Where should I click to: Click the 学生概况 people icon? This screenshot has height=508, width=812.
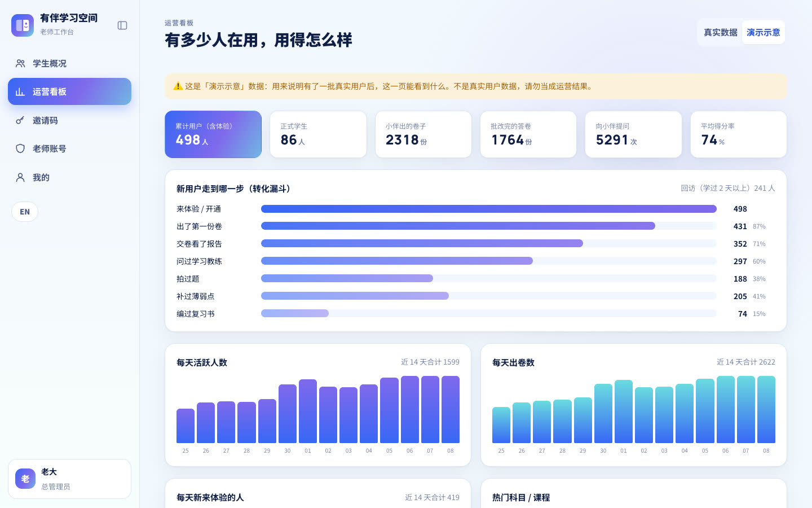point(20,63)
